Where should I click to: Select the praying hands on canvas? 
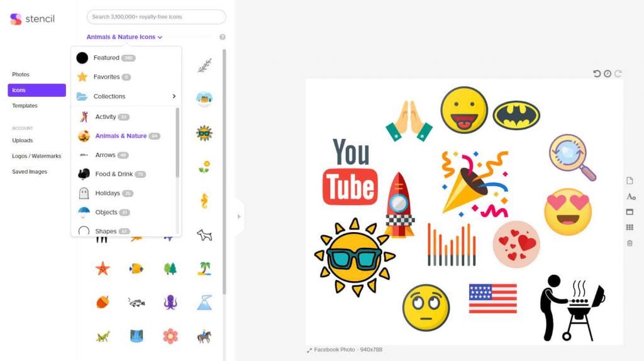(x=409, y=121)
